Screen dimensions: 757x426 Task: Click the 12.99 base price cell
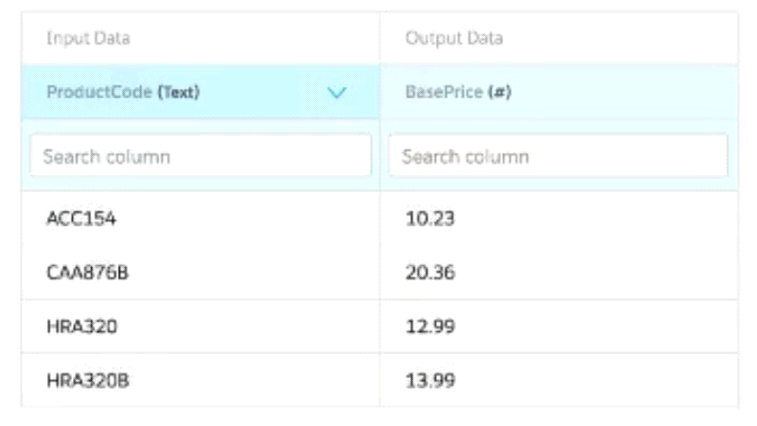tap(430, 326)
